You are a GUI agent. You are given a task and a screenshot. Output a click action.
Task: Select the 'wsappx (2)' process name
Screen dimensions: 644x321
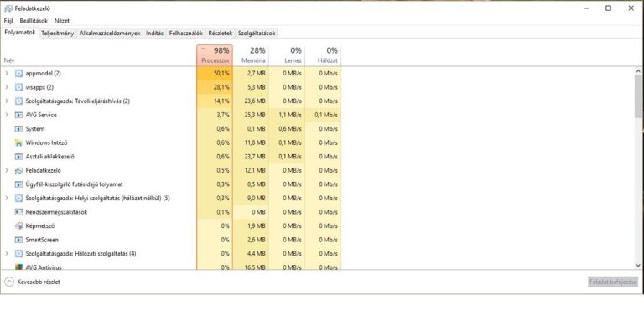click(x=39, y=87)
